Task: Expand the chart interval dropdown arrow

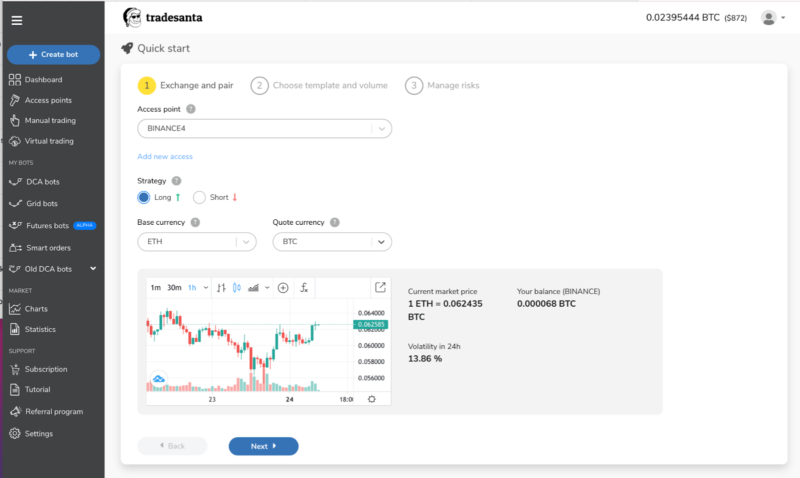Action: pos(206,288)
